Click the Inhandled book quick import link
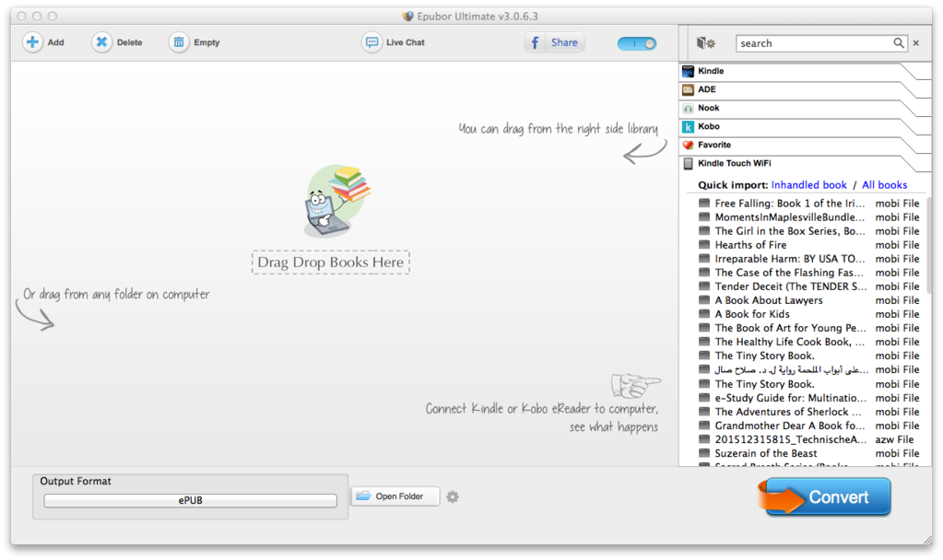Screen dimensions: 943x560 coord(809,185)
